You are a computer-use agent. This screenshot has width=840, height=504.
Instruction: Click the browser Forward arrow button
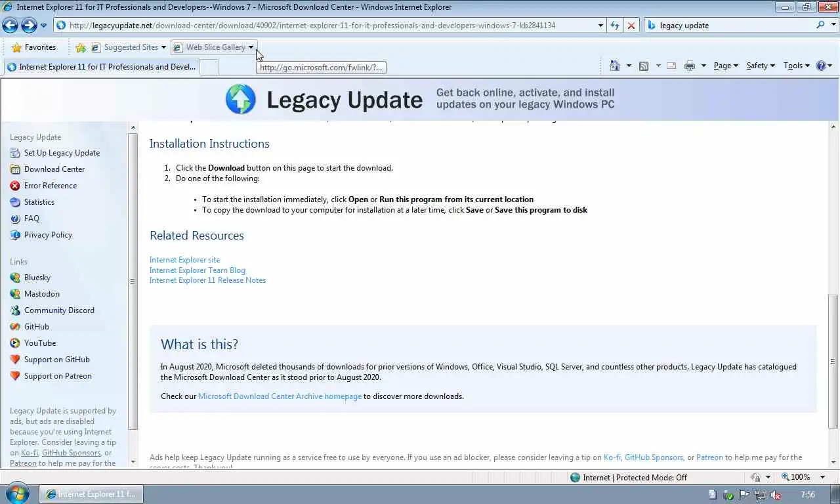point(29,25)
